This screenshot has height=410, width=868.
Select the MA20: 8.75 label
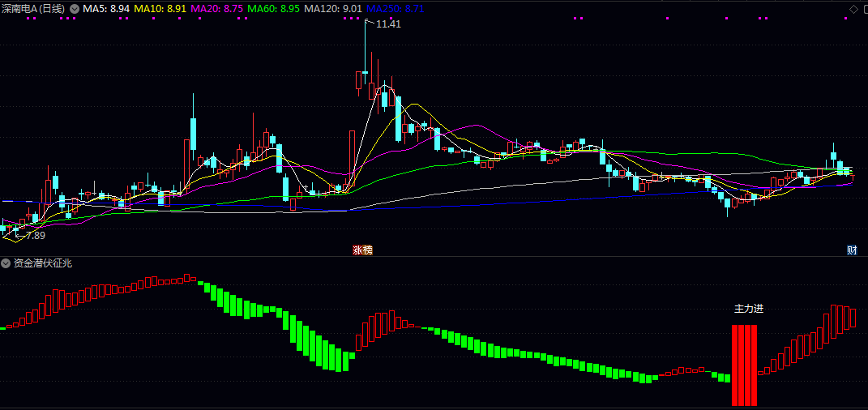coord(217,9)
